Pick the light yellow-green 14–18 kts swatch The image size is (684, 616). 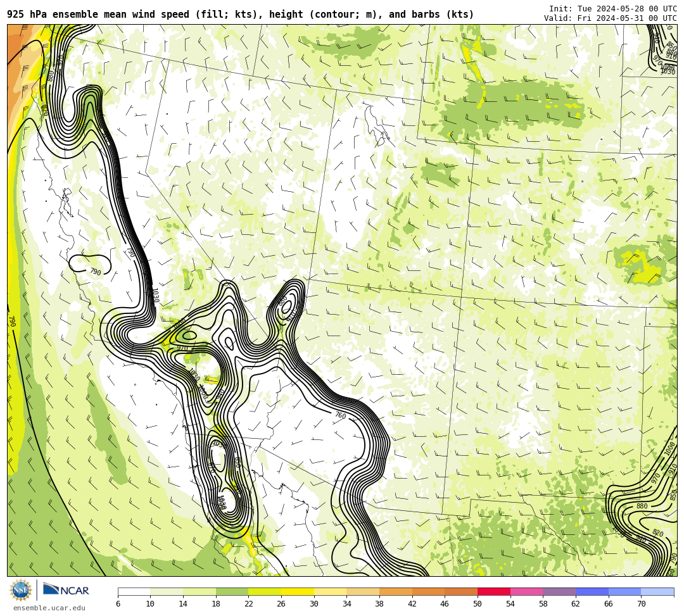(x=199, y=591)
